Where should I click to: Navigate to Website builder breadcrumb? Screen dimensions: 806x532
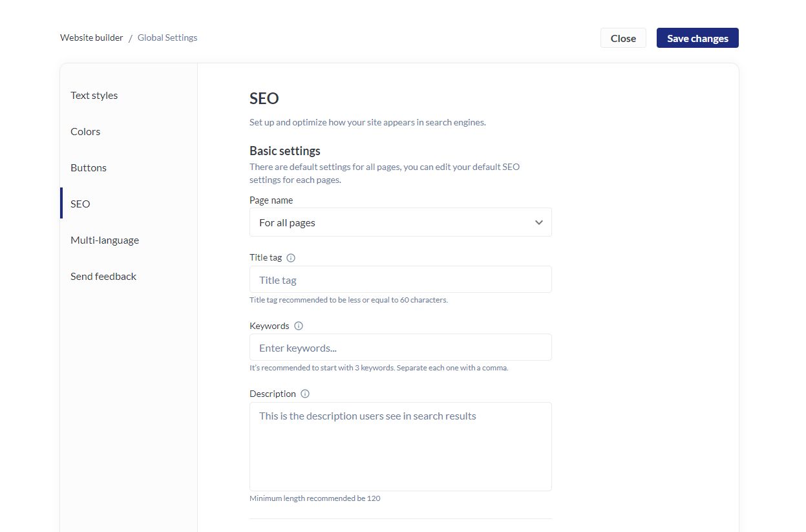point(91,38)
